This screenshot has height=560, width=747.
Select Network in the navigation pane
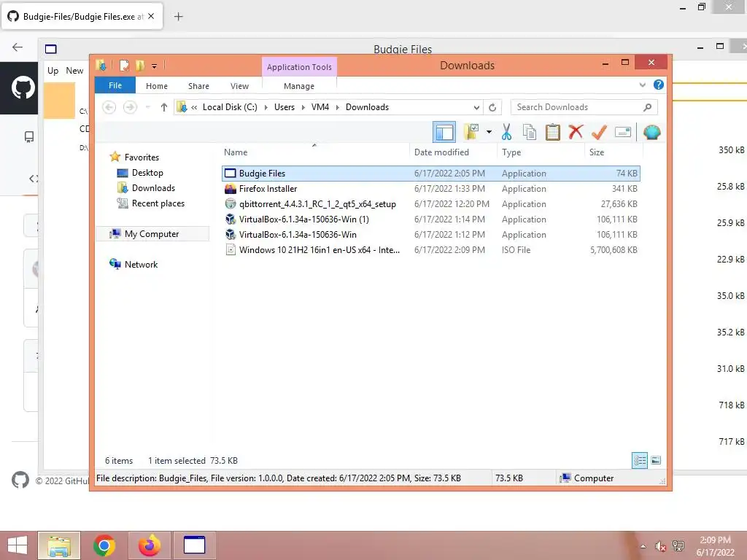click(141, 264)
